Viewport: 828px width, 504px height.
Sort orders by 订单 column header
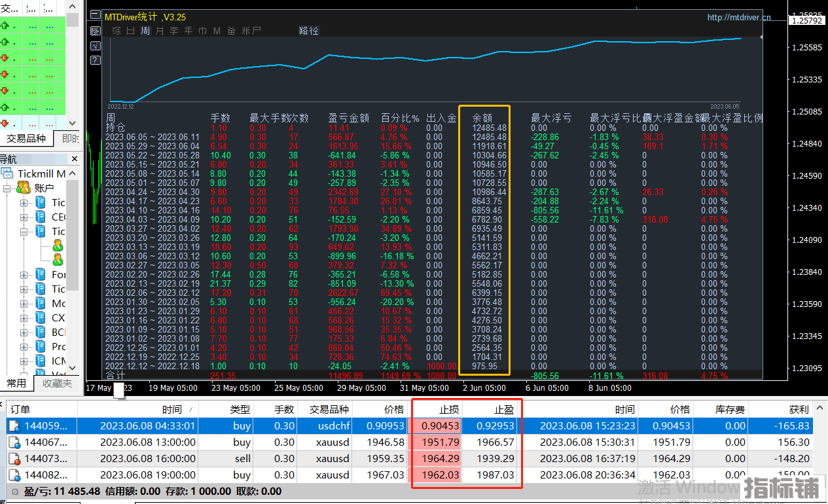(43, 409)
